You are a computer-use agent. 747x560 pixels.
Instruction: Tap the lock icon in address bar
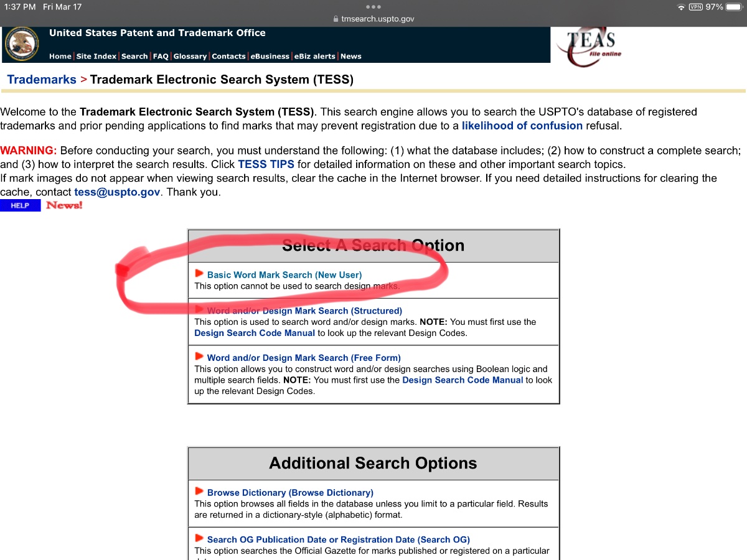pyautogui.click(x=336, y=19)
